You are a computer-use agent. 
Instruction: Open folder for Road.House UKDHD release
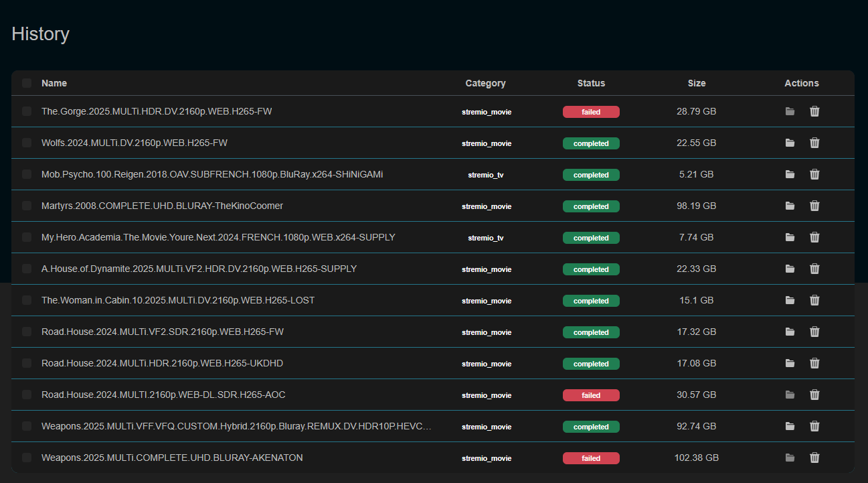click(x=790, y=363)
